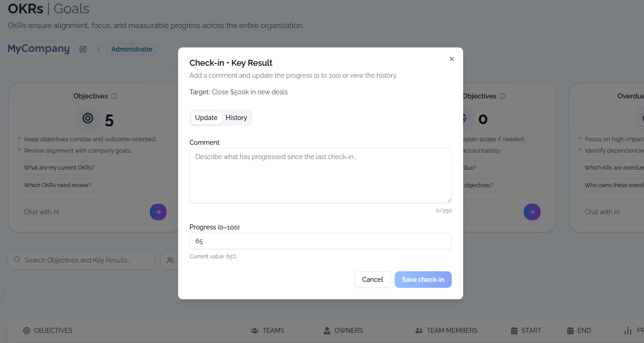This screenshot has width=644, height=343.
Task: Click the calendar icon in the START column header
Action: pyautogui.click(x=514, y=331)
